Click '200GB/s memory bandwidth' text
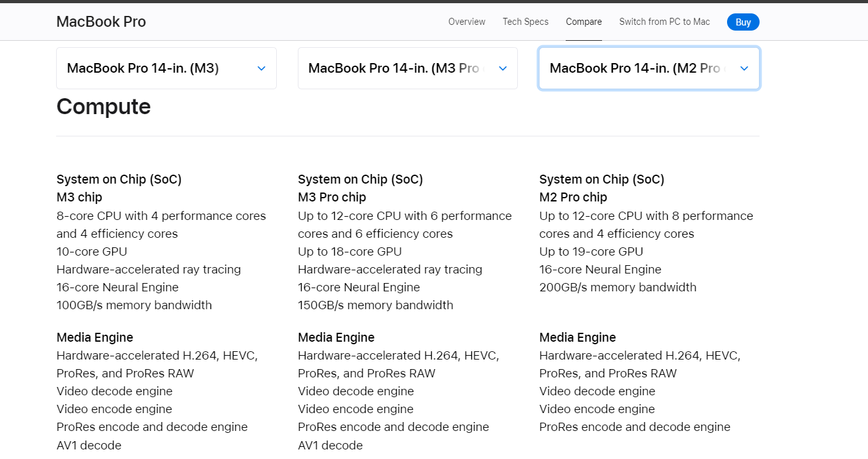868x459 pixels. tap(618, 287)
